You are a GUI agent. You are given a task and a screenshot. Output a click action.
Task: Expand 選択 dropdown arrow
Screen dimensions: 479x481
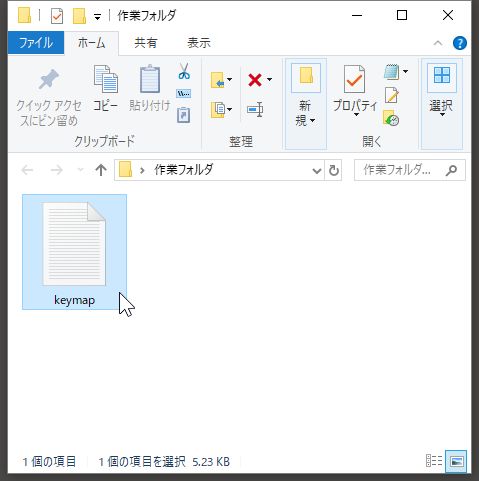pyautogui.click(x=442, y=115)
